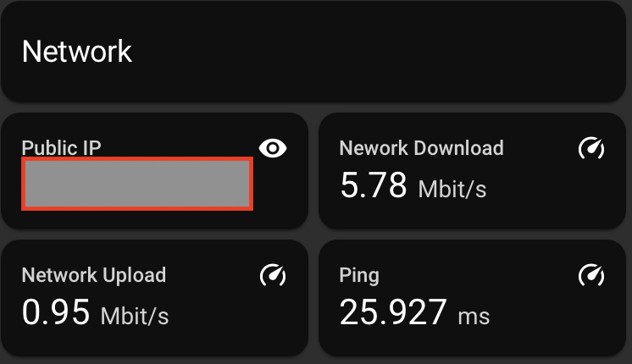Click the Network Upload gauge icon
The width and height of the screenshot is (632, 364).
pyautogui.click(x=273, y=275)
